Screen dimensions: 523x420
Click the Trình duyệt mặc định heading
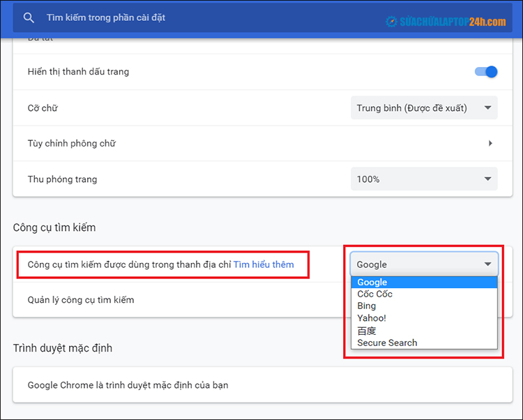[x=63, y=348]
